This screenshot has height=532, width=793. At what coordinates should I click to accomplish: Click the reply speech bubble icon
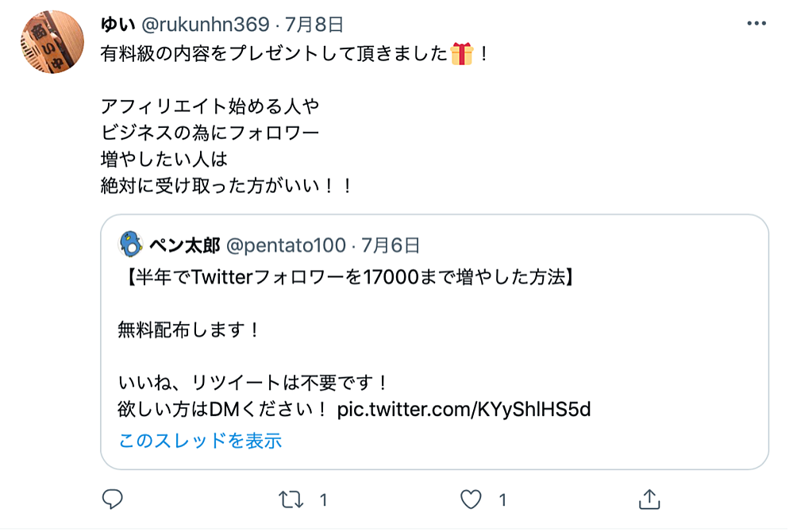pos(112,499)
